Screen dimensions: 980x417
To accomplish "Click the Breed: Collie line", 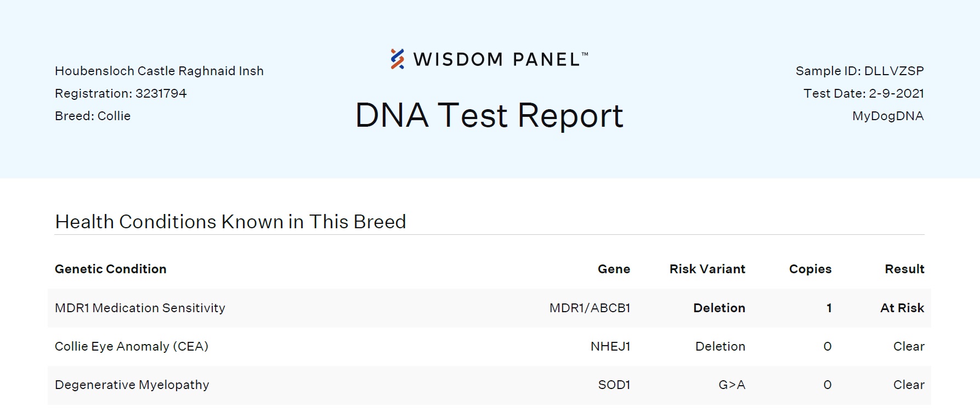I will click(x=93, y=116).
